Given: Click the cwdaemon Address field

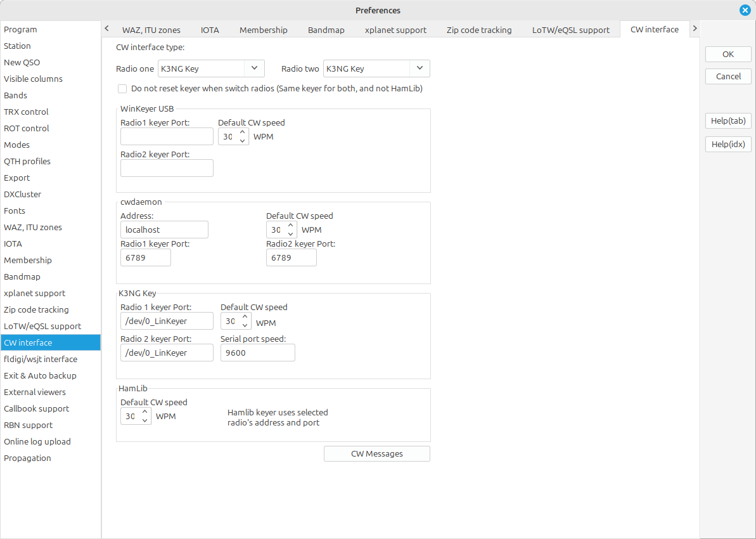Looking at the screenshot, I should click(164, 230).
